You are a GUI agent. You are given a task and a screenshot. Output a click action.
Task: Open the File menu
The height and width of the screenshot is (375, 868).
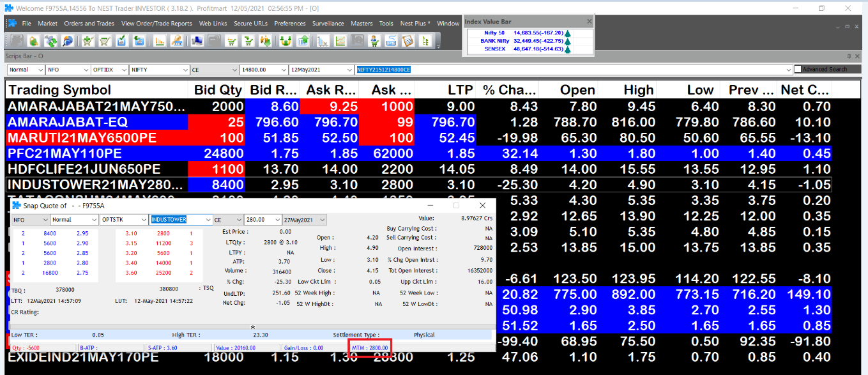(27, 24)
